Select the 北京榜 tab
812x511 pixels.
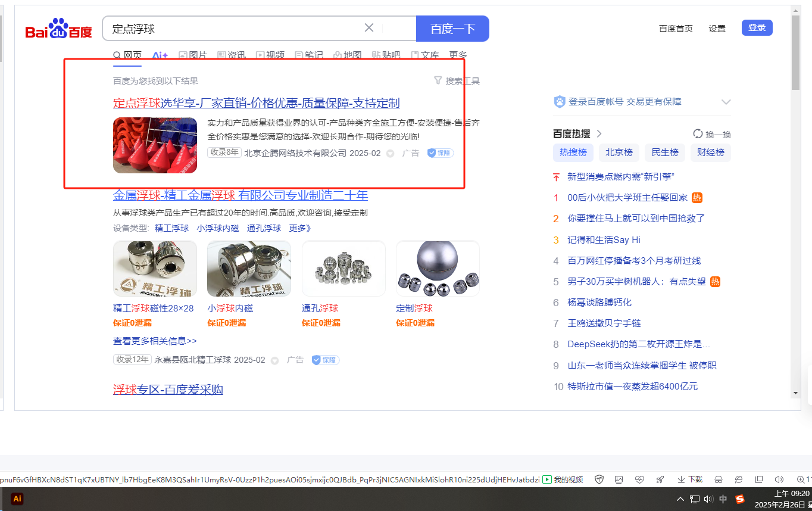click(619, 152)
